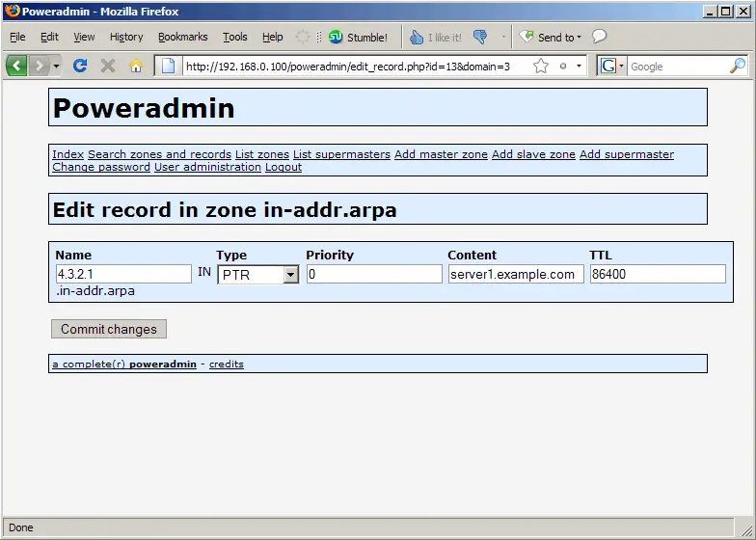Open the PTR record Type dropdown
This screenshot has height=540, width=756.
point(258,275)
